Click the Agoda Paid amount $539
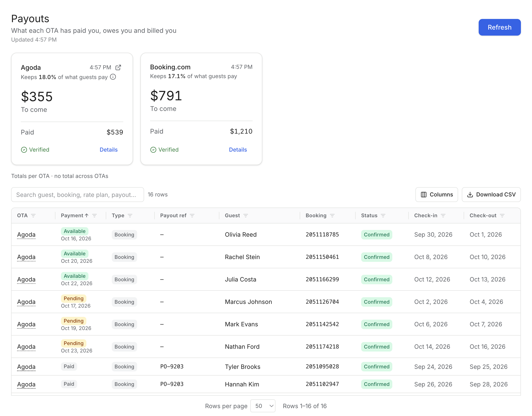Image resolution: width=532 pixels, height=416 pixels. 115,132
